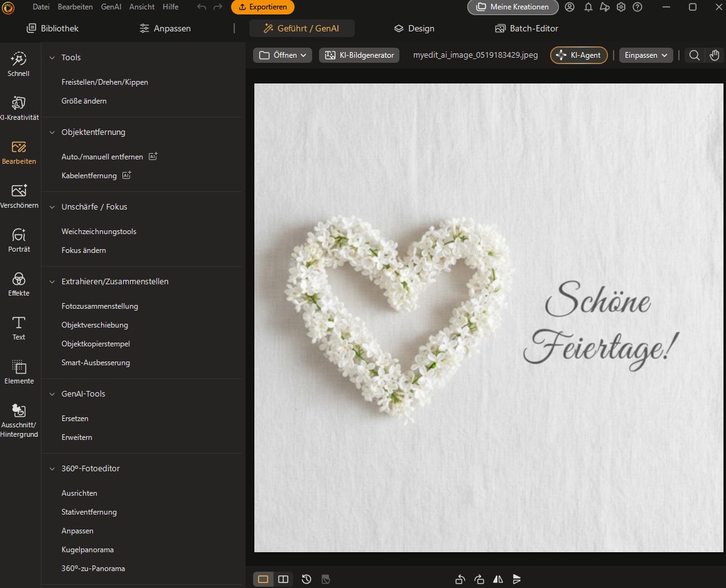Select the Geführt / GenAI tab
Viewport: 726px width, 588px height.
[x=302, y=28]
